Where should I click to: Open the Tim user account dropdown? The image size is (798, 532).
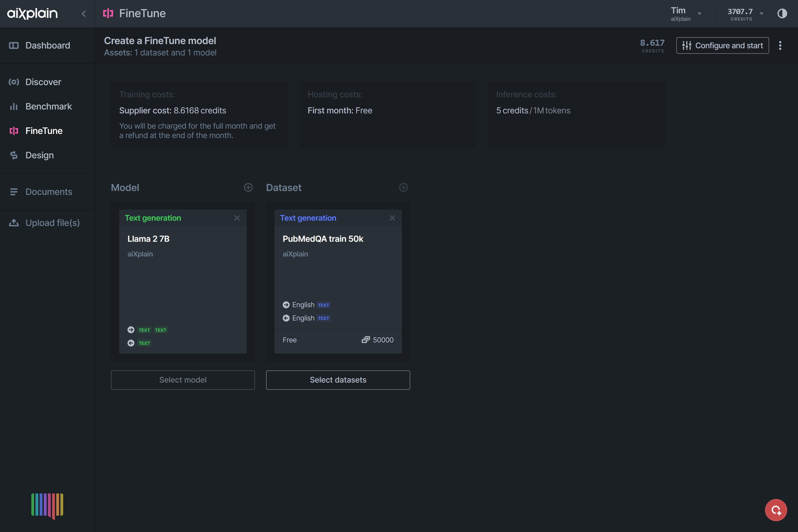click(x=686, y=14)
